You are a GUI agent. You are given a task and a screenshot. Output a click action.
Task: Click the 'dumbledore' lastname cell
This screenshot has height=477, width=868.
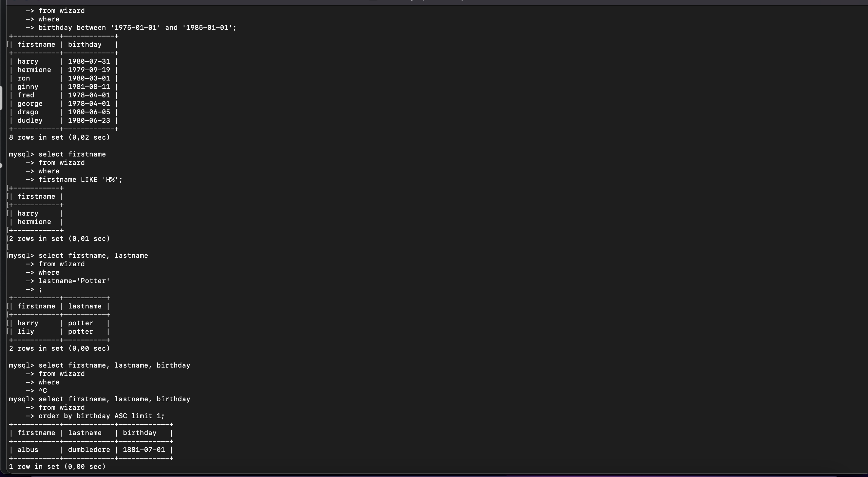(89, 450)
